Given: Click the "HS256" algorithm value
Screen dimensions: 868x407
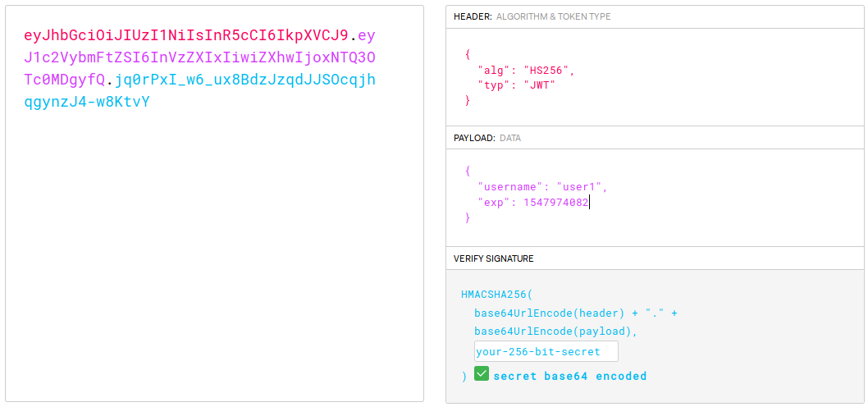Looking at the screenshot, I should [546, 70].
